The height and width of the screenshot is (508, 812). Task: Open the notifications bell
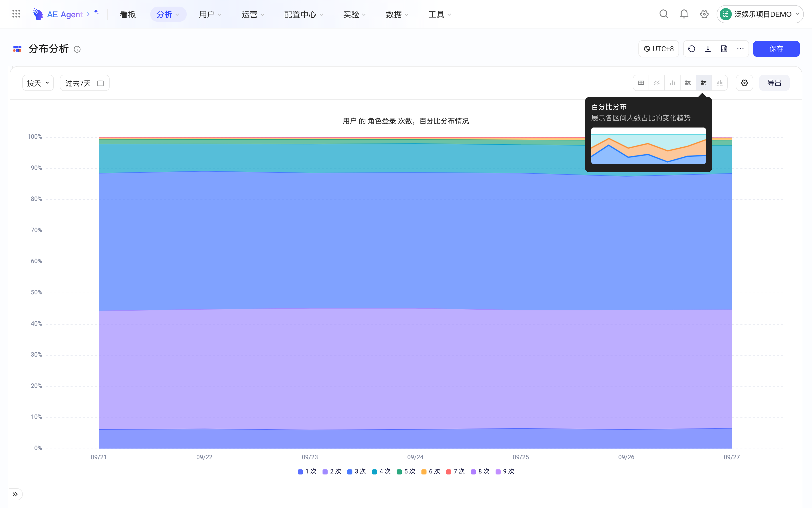pos(684,14)
